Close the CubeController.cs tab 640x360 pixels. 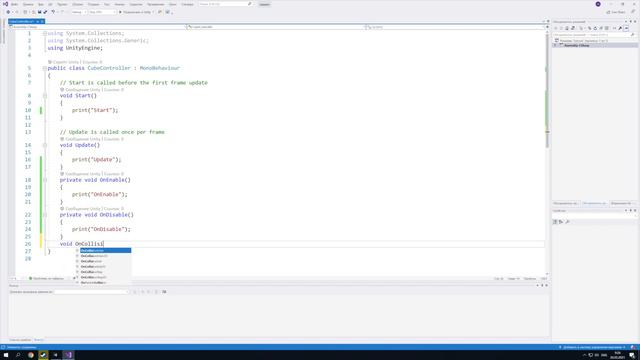click(x=42, y=21)
